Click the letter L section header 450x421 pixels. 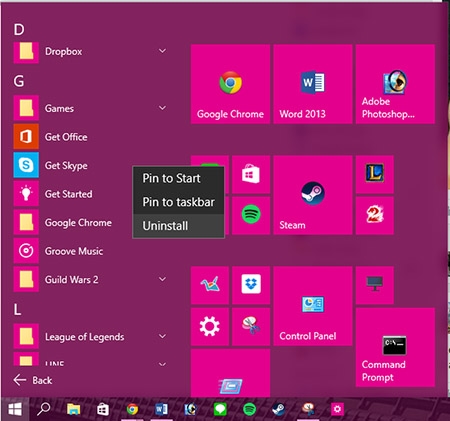coord(17,310)
